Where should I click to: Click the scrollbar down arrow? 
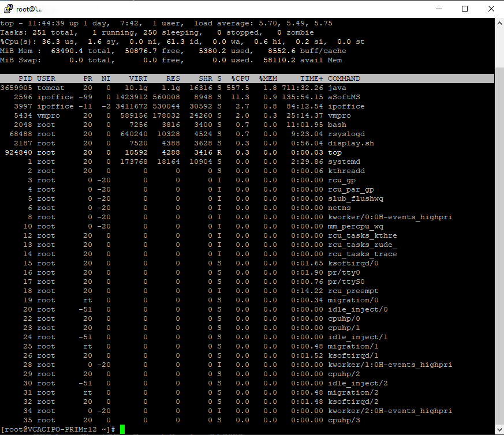tap(499, 429)
